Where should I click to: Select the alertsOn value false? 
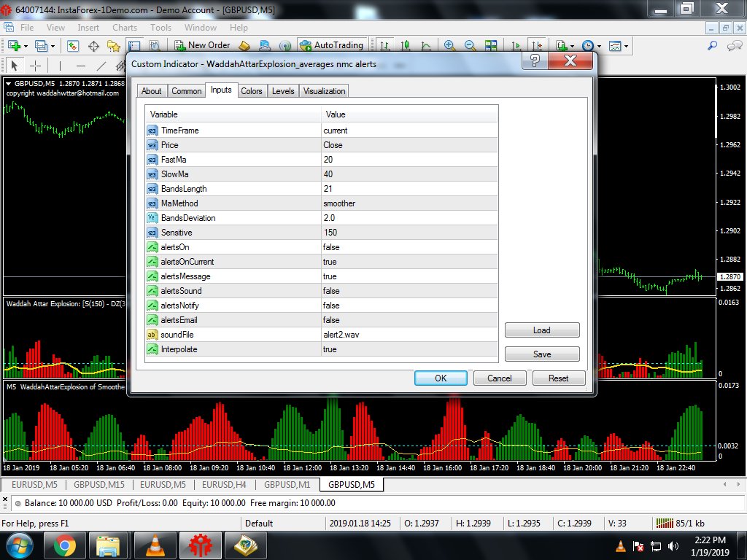click(x=409, y=247)
